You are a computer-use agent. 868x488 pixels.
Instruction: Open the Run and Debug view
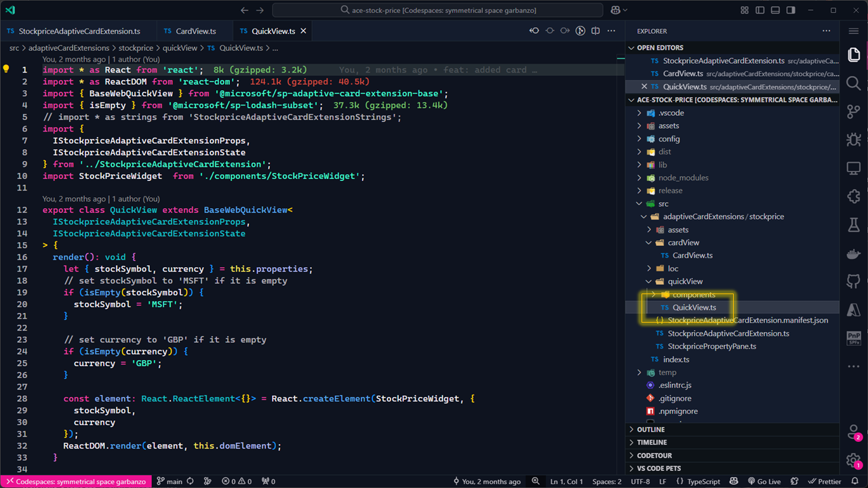tap(853, 140)
